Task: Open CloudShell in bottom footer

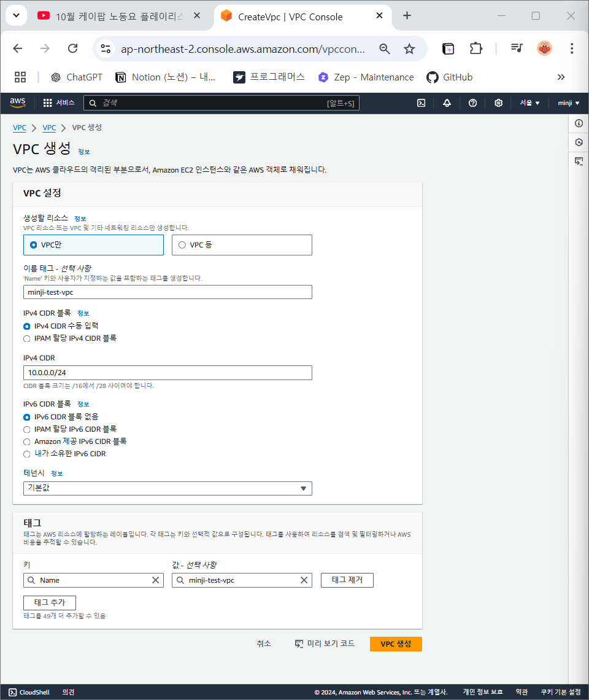Action: pos(29,692)
